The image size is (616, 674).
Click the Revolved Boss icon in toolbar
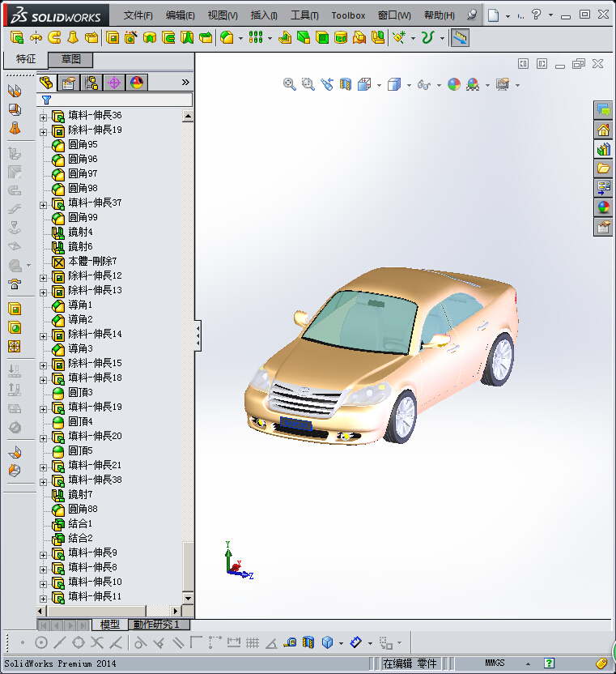36,38
